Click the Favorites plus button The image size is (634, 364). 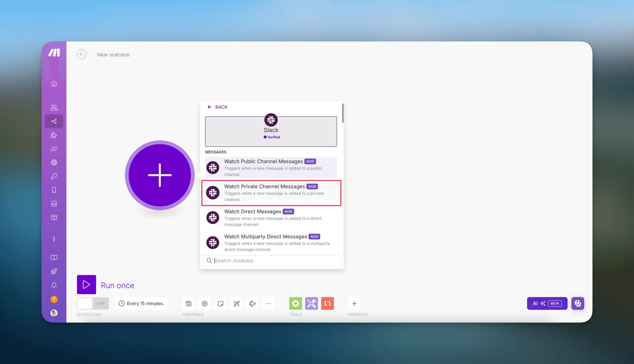(x=354, y=303)
